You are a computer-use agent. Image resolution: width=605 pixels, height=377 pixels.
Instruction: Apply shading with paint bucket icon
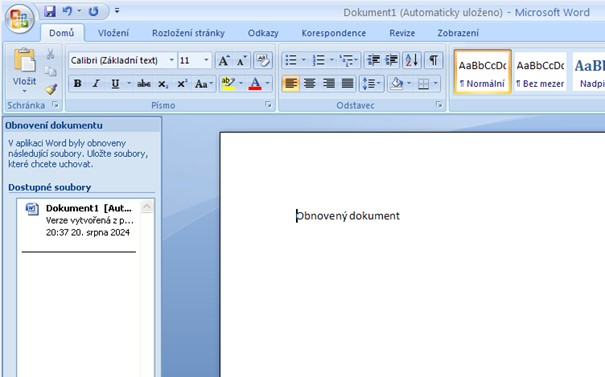click(397, 83)
